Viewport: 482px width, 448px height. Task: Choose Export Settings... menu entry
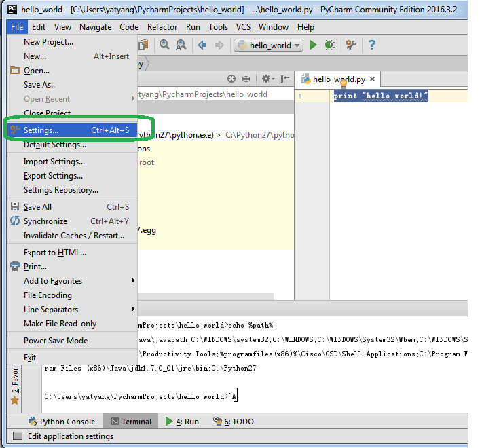[x=72, y=176]
